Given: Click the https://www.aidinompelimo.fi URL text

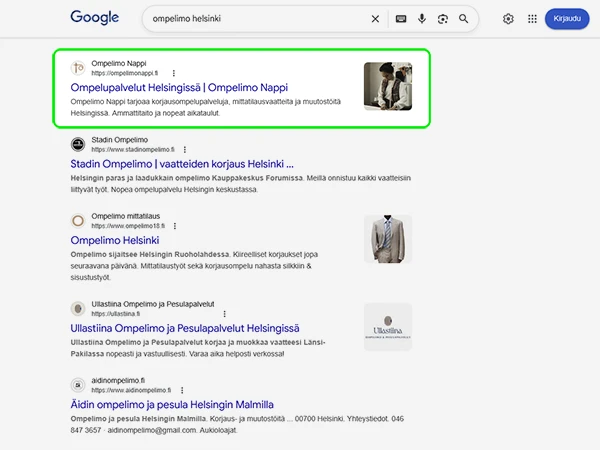Looking at the screenshot, I should [x=131, y=390].
